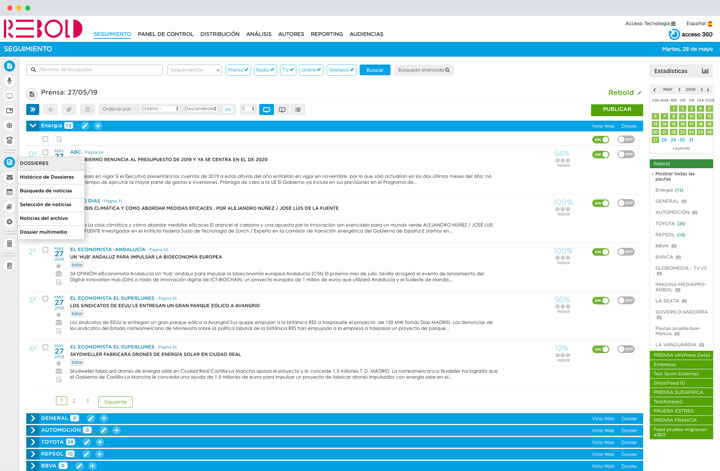Tick checkbox for 'UN HUB ANDALUZ' article
The image size is (720, 471).
pyautogui.click(x=45, y=250)
